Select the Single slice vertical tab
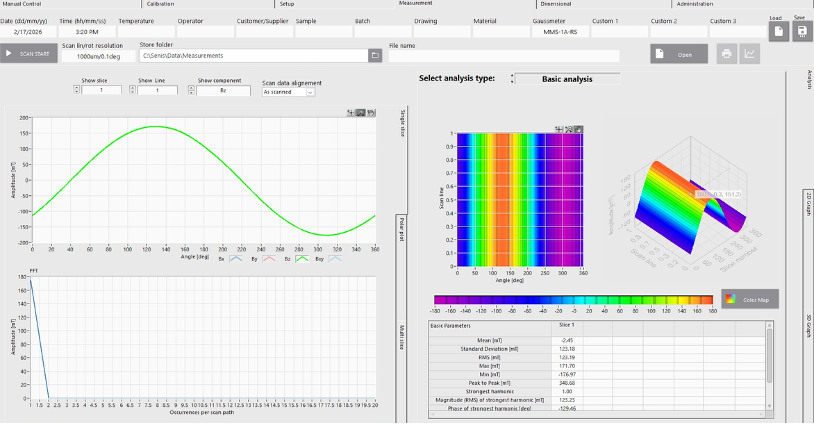Image resolution: width=814 pixels, height=424 pixels. pos(402,123)
